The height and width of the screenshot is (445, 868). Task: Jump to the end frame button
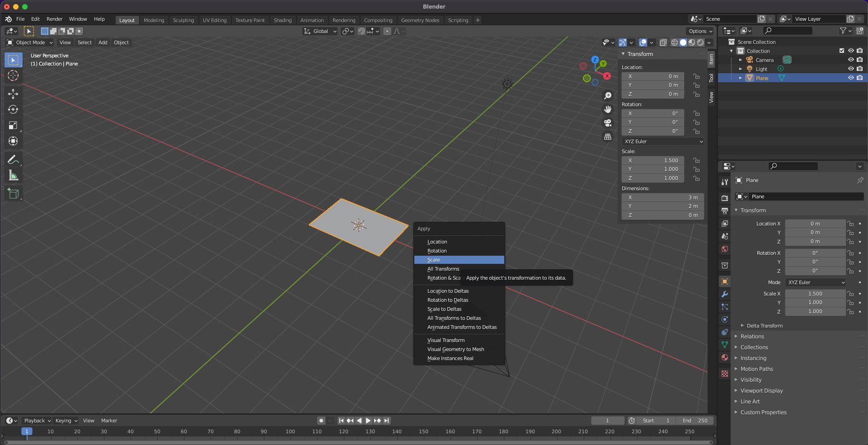coord(386,421)
